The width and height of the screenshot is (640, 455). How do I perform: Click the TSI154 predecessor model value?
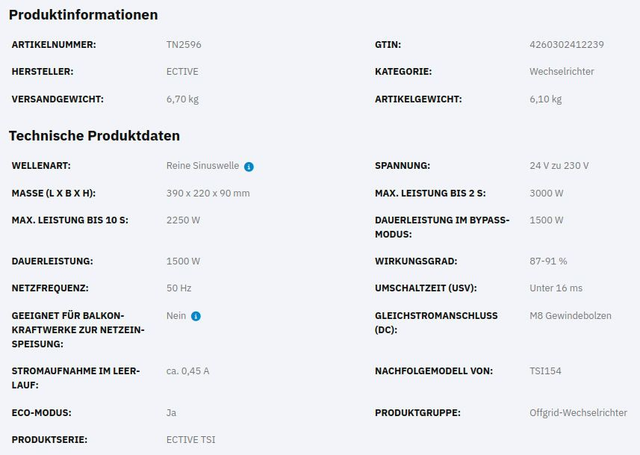(x=545, y=371)
